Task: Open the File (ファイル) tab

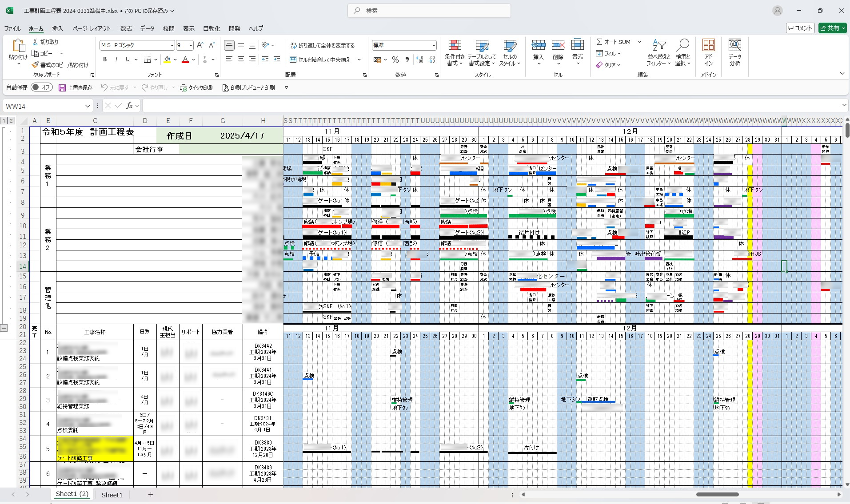Action: [x=12, y=29]
